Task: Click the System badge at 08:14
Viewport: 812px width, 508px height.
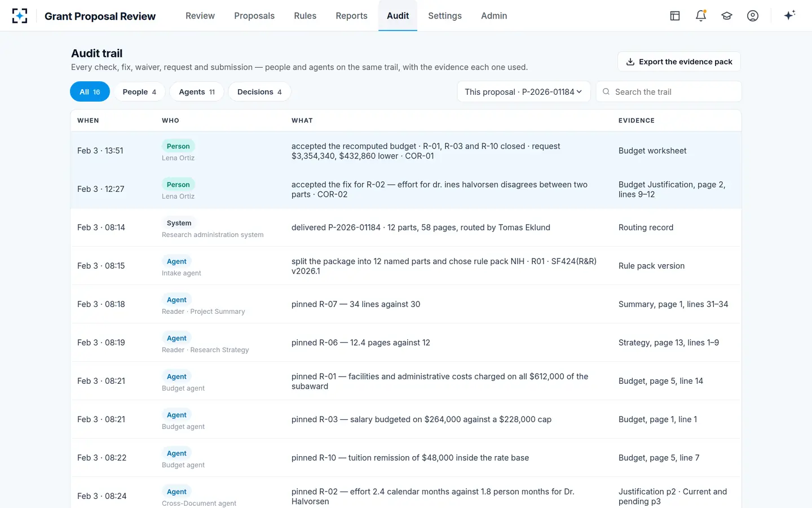Action: pyautogui.click(x=179, y=223)
